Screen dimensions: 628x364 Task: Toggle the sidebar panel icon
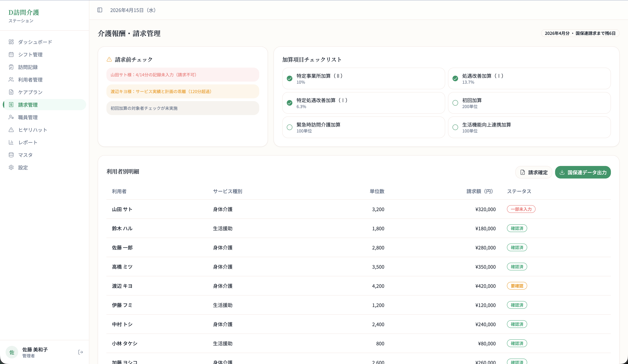pos(100,10)
